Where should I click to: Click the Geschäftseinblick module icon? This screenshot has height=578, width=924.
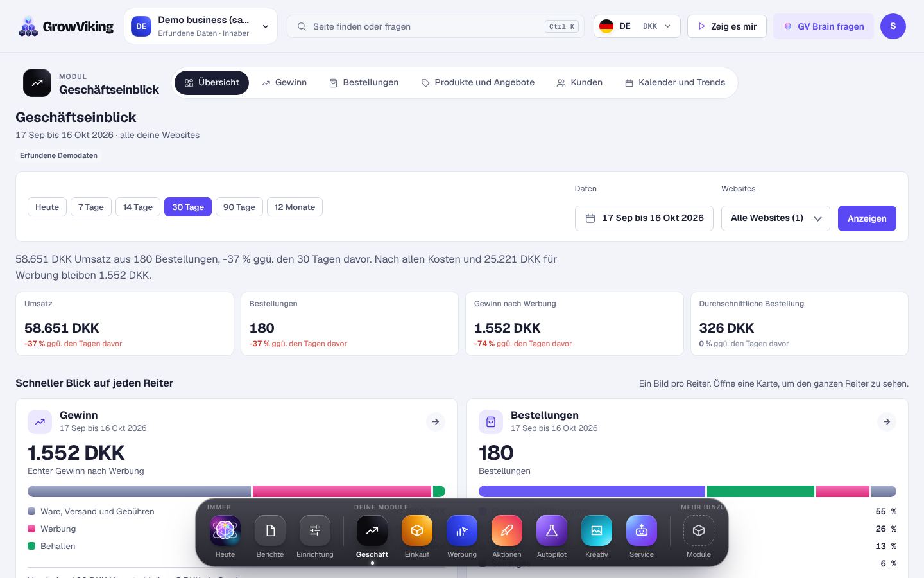tap(37, 83)
